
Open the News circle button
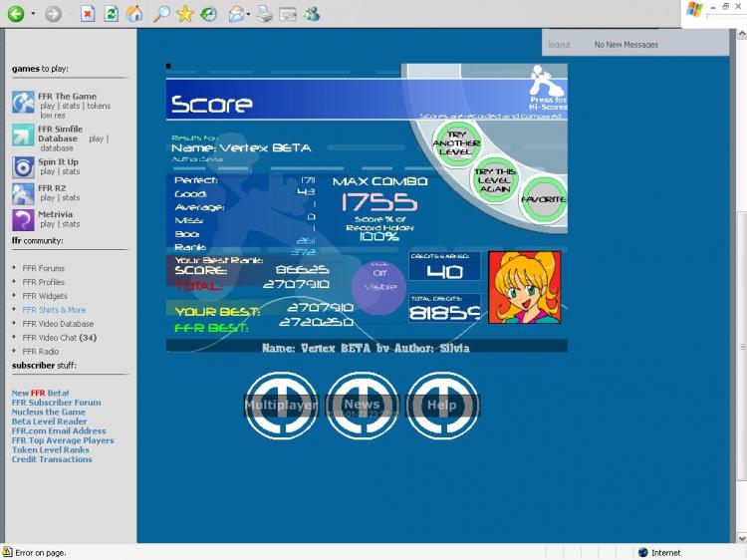coord(363,406)
